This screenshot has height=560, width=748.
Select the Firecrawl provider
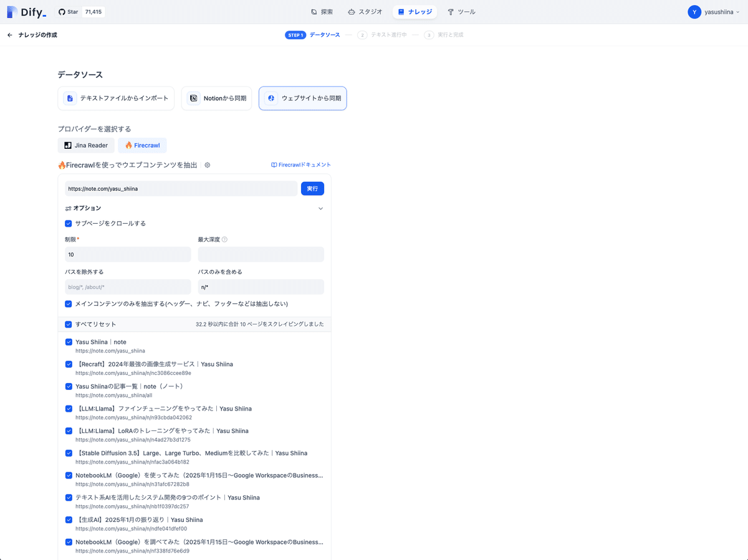(142, 145)
